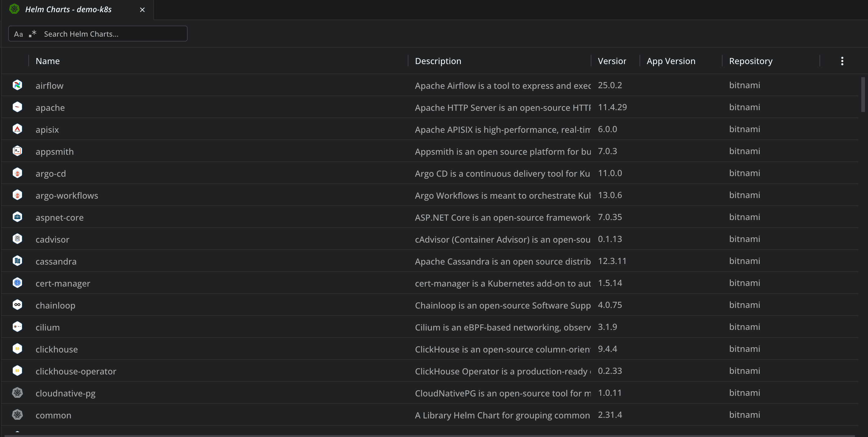Click the airflow chart icon

[17, 85]
